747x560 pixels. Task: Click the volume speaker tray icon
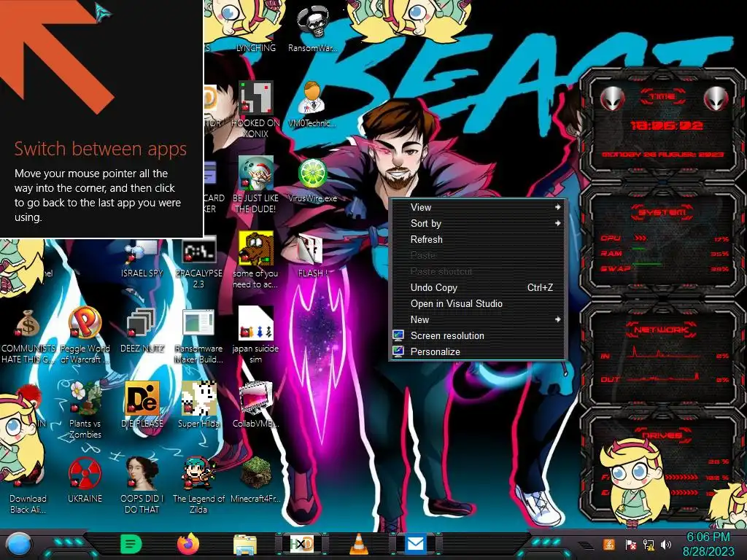pyautogui.click(x=666, y=544)
